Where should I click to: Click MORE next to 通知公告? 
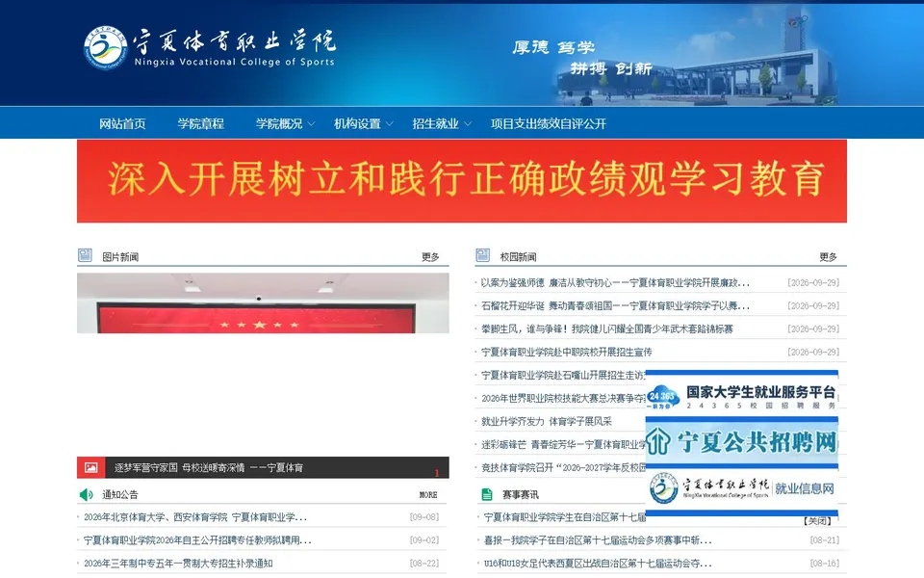[x=428, y=495]
